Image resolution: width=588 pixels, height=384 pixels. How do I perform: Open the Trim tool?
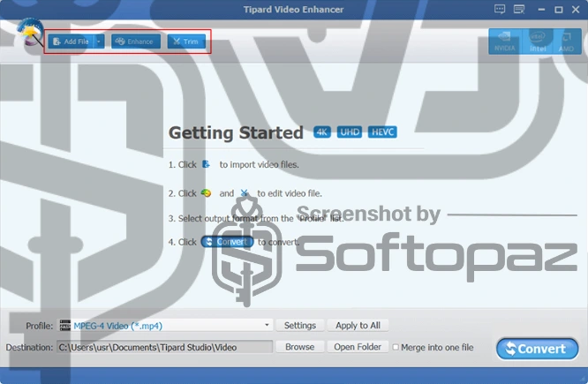tap(186, 41)
